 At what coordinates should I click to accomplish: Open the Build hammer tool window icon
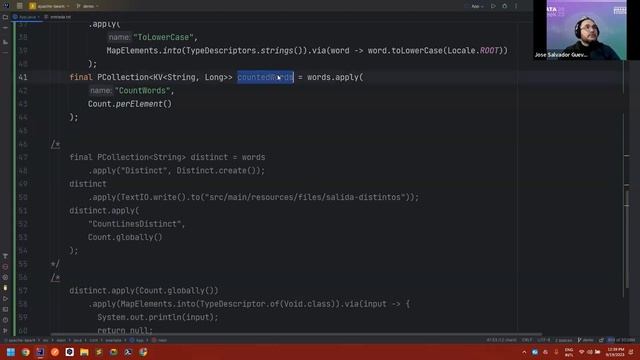coord(5,256)
